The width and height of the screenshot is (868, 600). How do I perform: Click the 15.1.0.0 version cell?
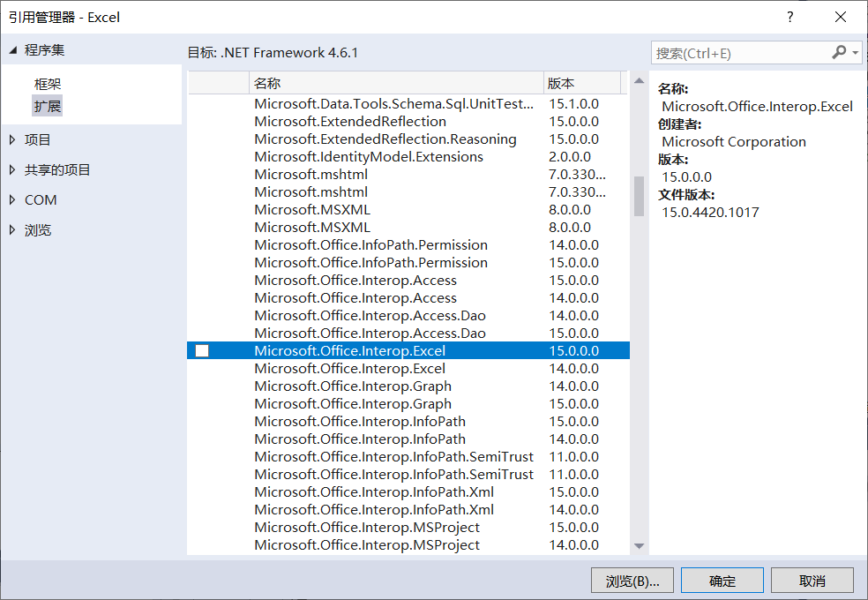pyautogui.click(x=574, y=103)
